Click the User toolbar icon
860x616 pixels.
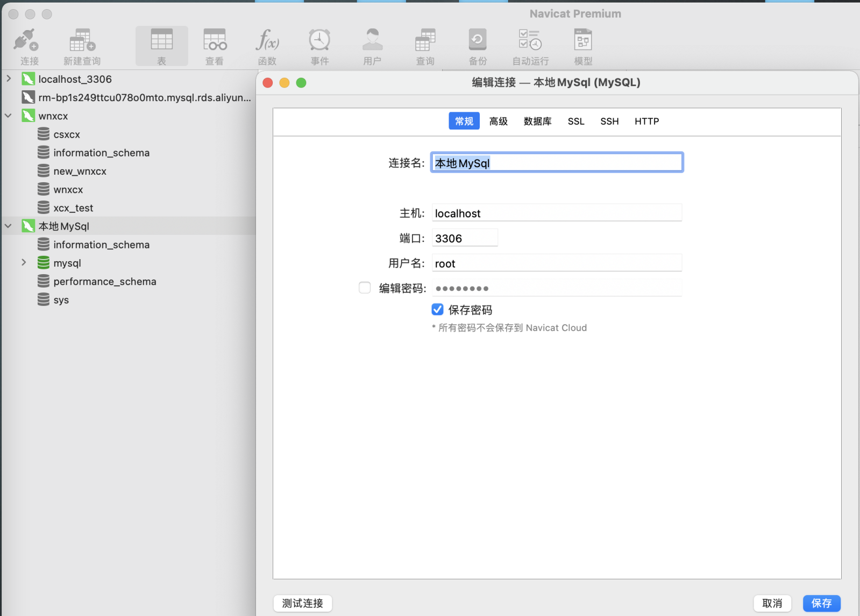[x=372, y=40]
